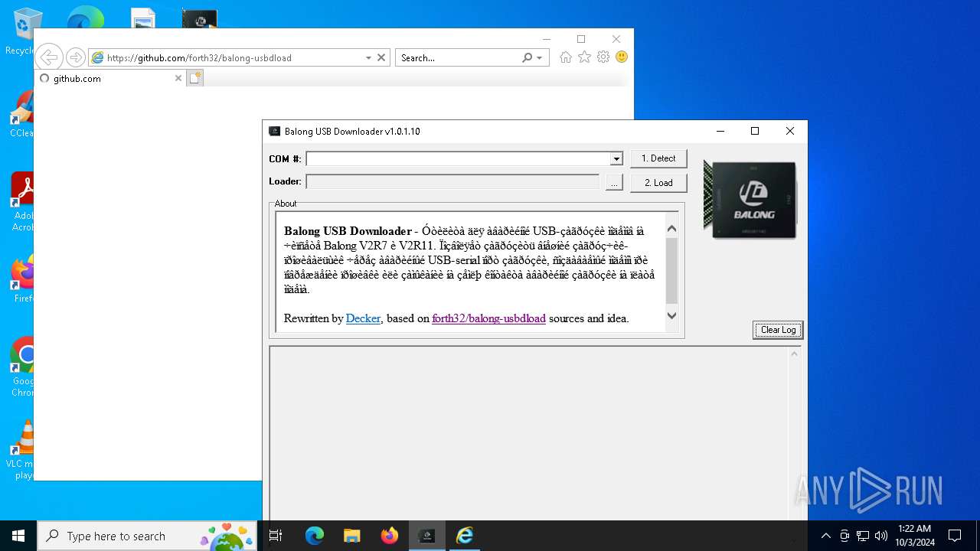Viewport: 980px width, 551px height.
Task: Stop loading the github page
Action: [x=381, y=57]
